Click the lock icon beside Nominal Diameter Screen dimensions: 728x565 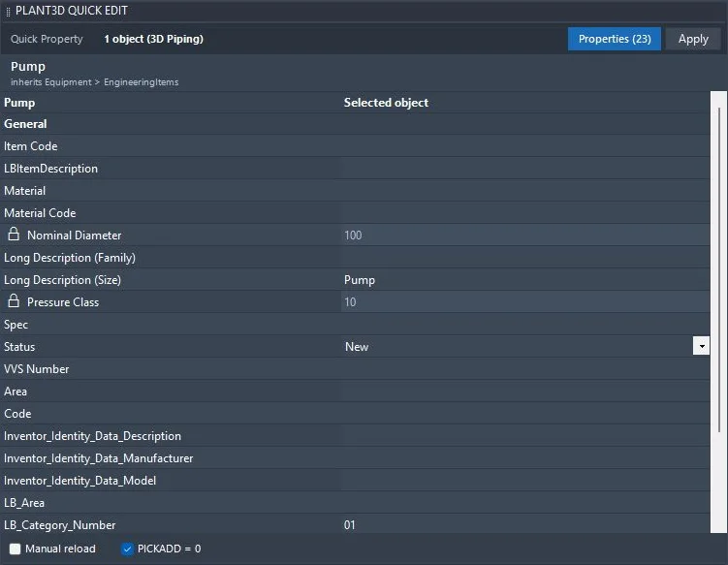pos(14,235)
